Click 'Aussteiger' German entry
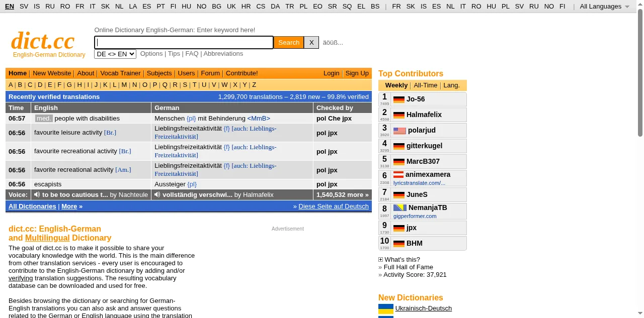The width and height of the screenshot is (644, 318). click(170, 184)
